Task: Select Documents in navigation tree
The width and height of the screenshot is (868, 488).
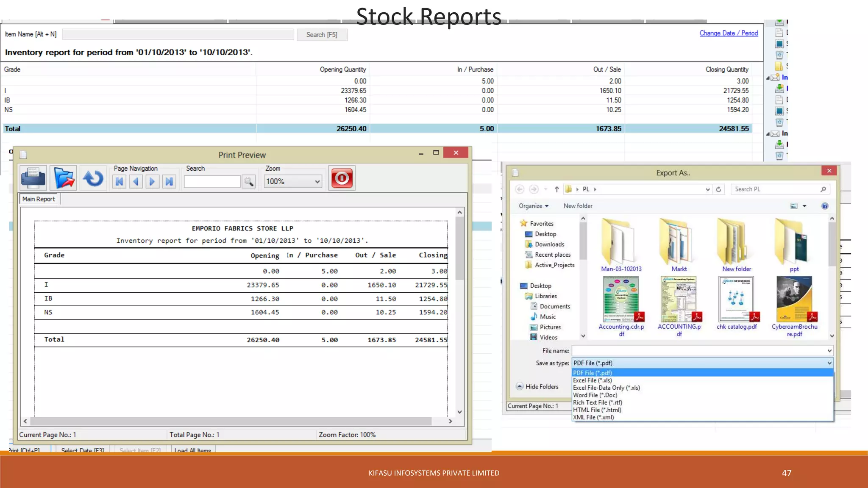Action: pos(555,306)
